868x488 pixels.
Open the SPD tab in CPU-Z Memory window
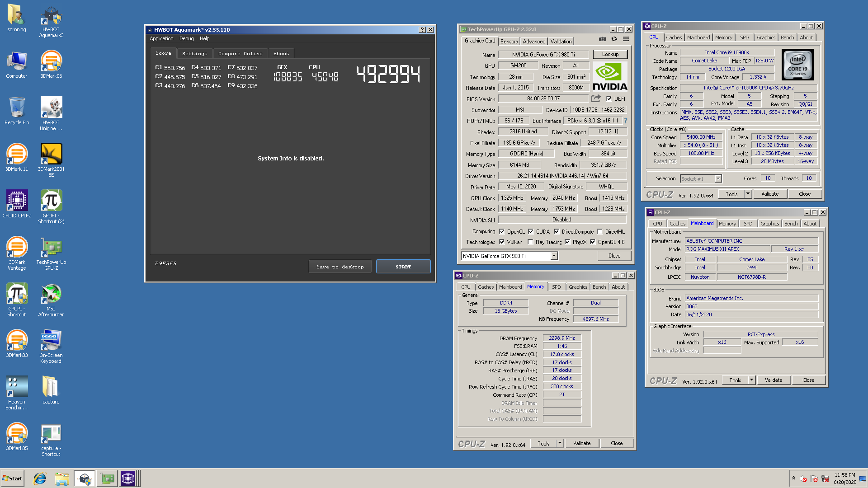point(556,287)
